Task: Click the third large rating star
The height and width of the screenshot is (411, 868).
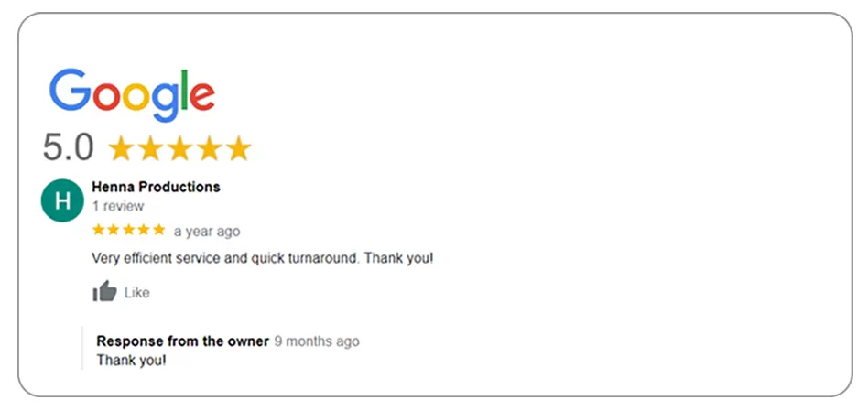Action: click(179, 148)
